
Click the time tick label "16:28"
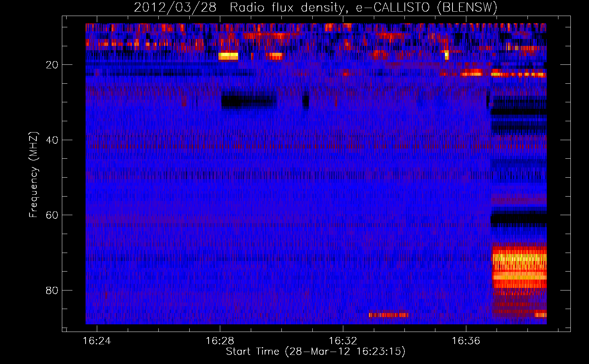point(220,341)
